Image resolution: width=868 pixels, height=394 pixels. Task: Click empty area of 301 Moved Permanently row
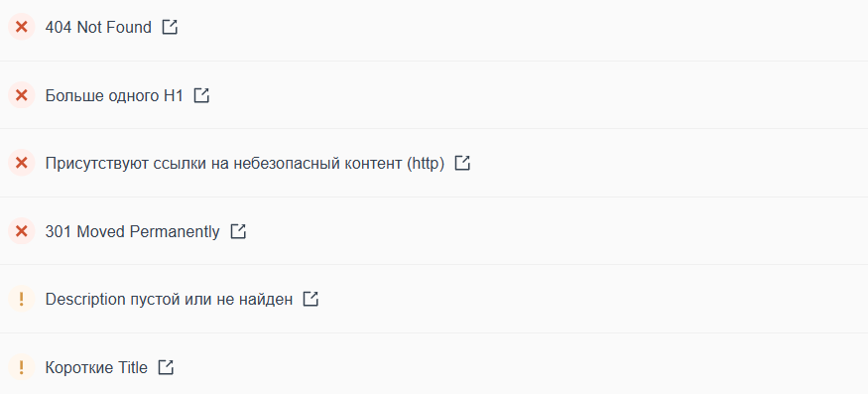tap(554, 231)
